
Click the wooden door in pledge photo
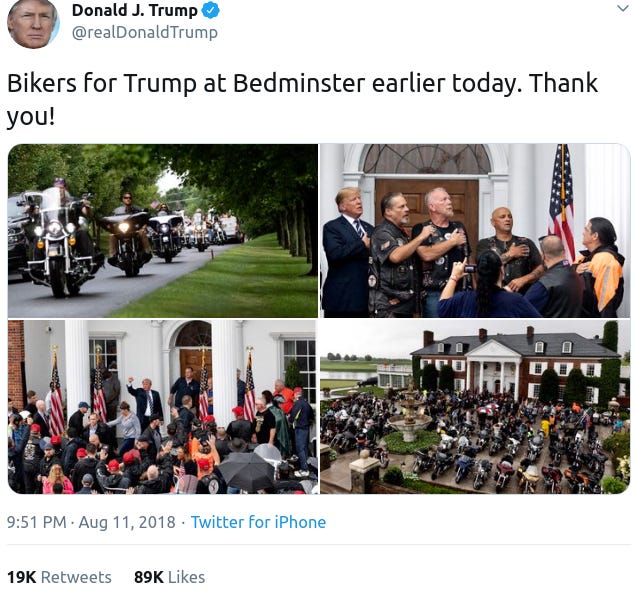[428, 203]
